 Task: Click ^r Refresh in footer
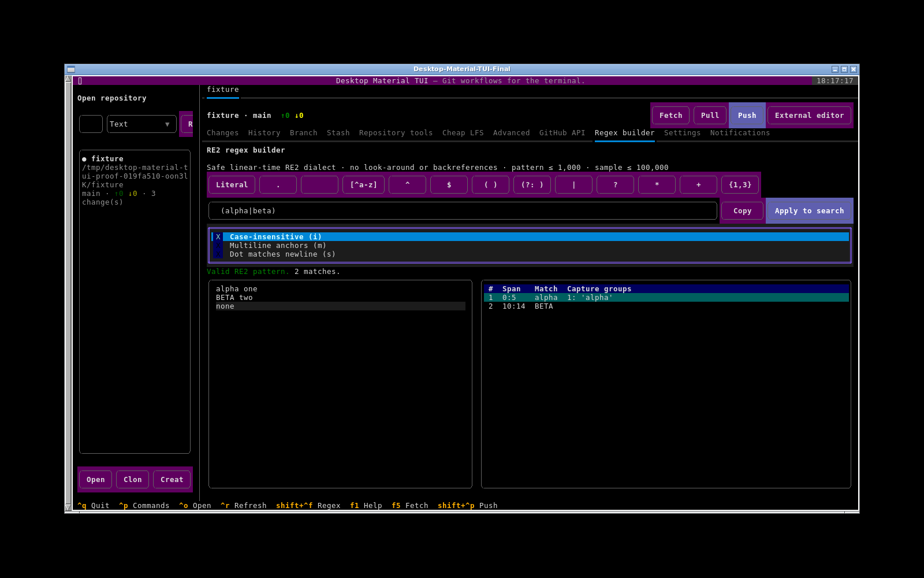coord(243,506)
